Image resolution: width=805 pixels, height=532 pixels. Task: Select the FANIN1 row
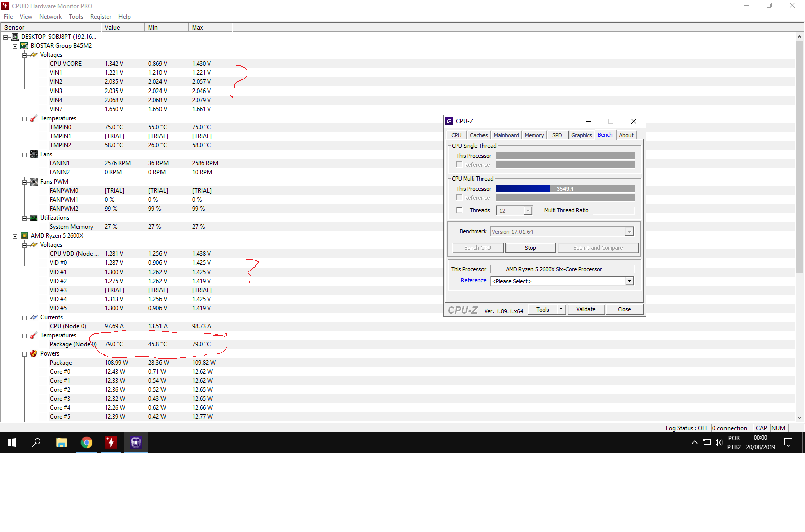coord(397,163)
